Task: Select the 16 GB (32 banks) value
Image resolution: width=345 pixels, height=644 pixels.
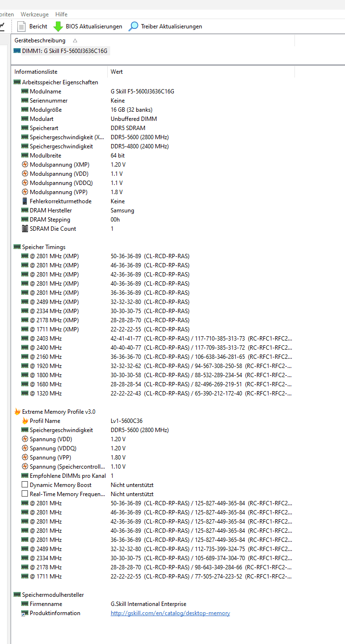Action: pyautogui.click(x=131, y=110)
